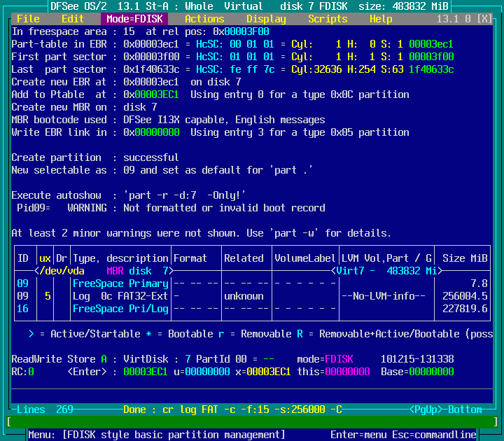Open the Edit menu

point(73,19)
